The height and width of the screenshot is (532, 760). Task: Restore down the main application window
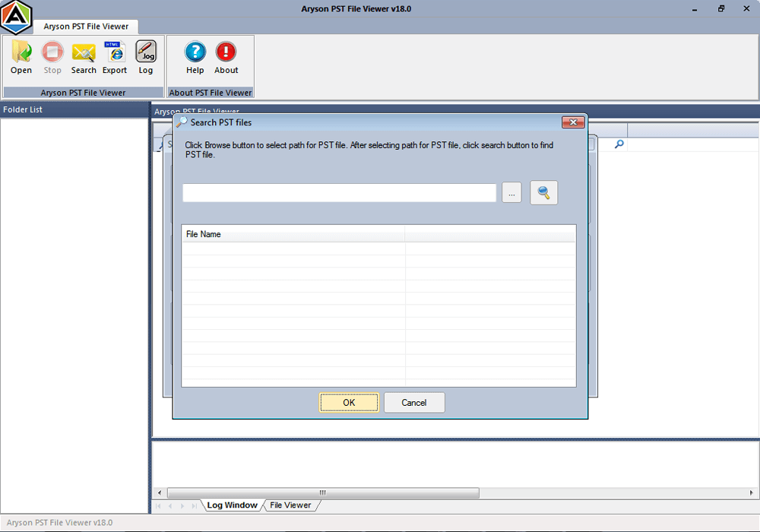coord(721,8)
